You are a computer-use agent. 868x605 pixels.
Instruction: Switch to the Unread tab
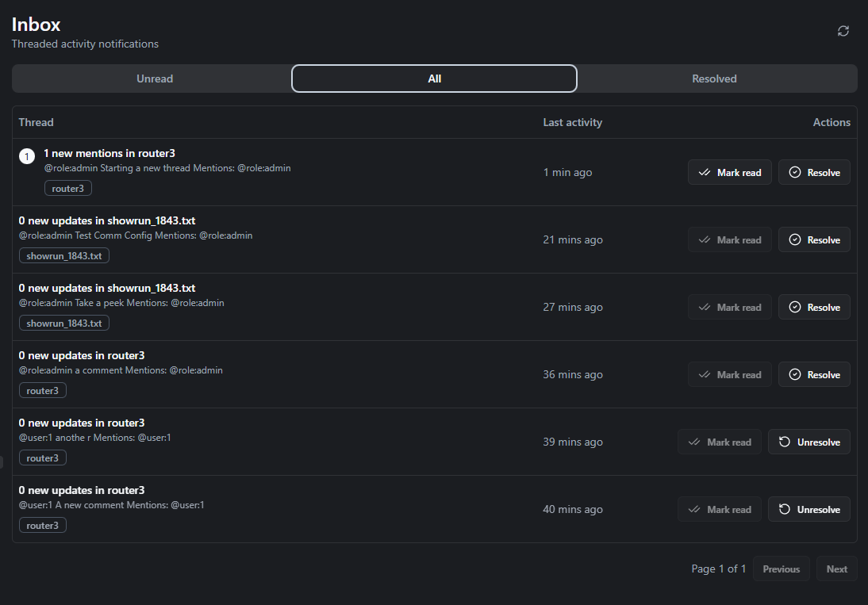(x=154, y=78)
